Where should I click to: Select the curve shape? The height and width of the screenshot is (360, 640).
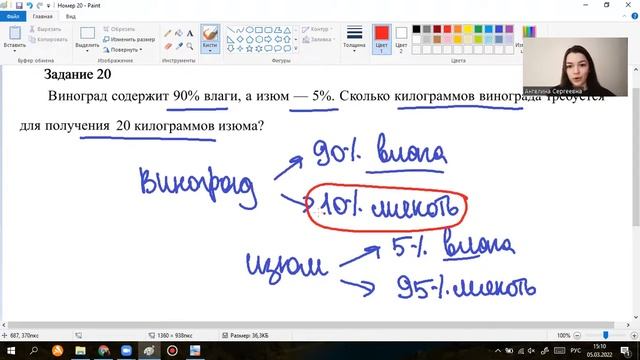pyautogui.click(x=240, y=30)
